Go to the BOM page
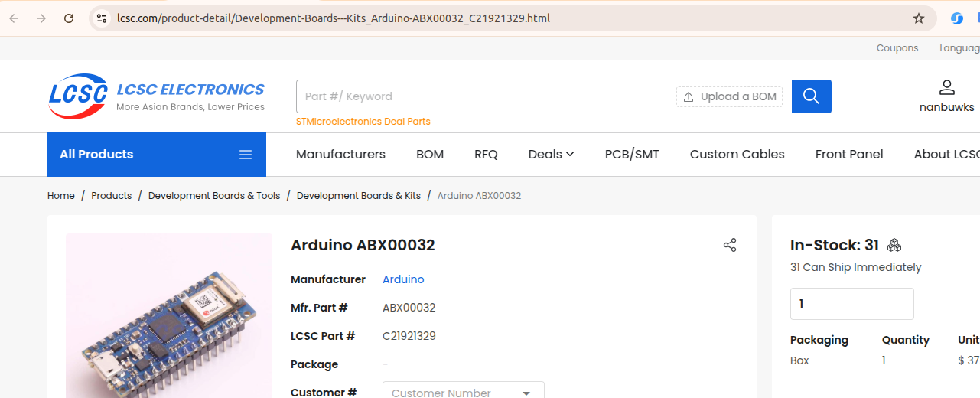Viewport: 980px width, 398px height. tap(430, 155)
